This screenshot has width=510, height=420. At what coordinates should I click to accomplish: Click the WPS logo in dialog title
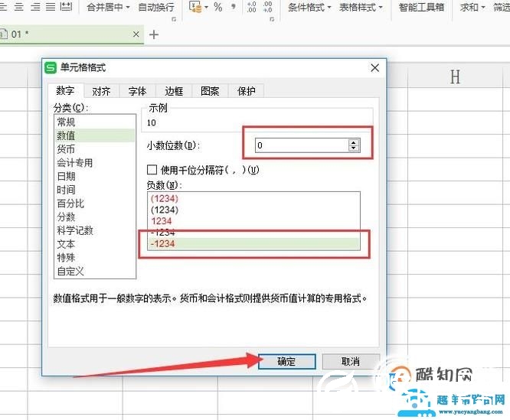coord(51,67)
